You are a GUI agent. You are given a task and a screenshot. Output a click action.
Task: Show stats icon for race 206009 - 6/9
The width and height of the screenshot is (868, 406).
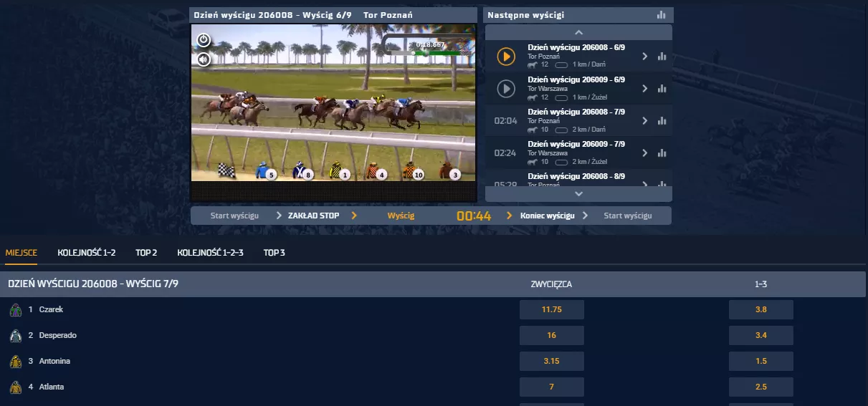coord(662,89)
